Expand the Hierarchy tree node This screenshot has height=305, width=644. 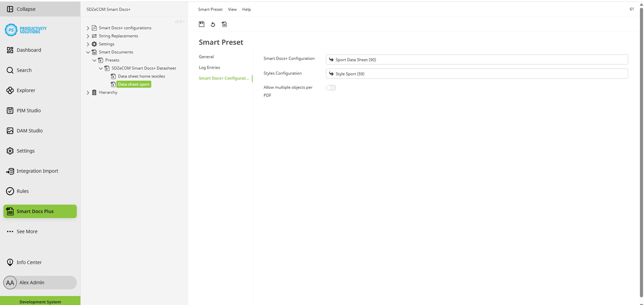click(88, 92)
